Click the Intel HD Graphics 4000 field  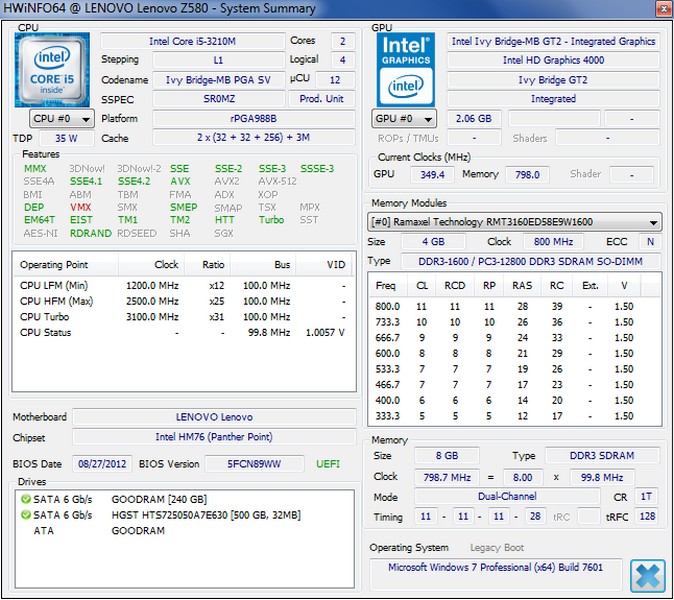click(x=553, y=60)
